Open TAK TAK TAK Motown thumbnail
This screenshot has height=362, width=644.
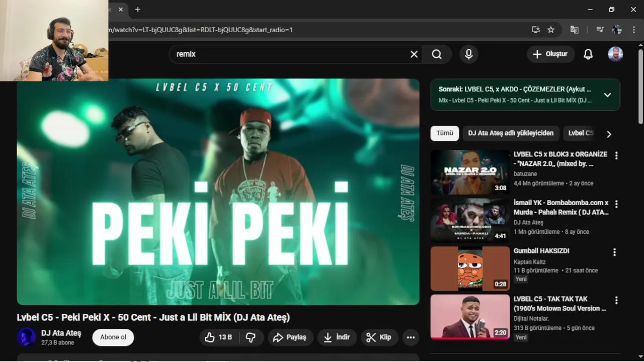coord(470,317)
